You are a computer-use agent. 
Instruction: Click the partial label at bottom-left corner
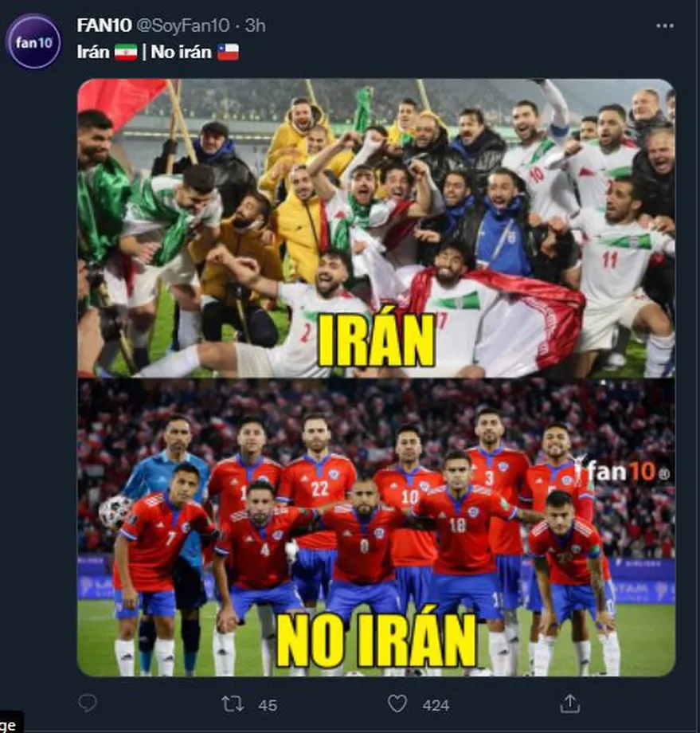pyautogui.click(x=9, y=724)
